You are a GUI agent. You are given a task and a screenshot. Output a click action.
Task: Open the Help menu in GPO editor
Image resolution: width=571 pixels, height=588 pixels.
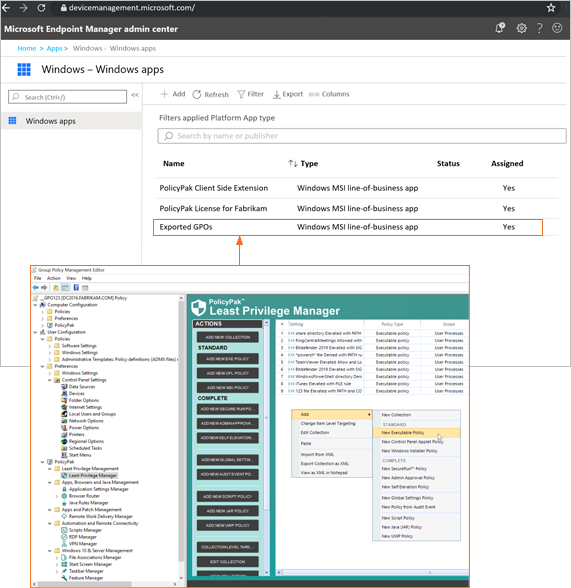[x=87, y=278]
